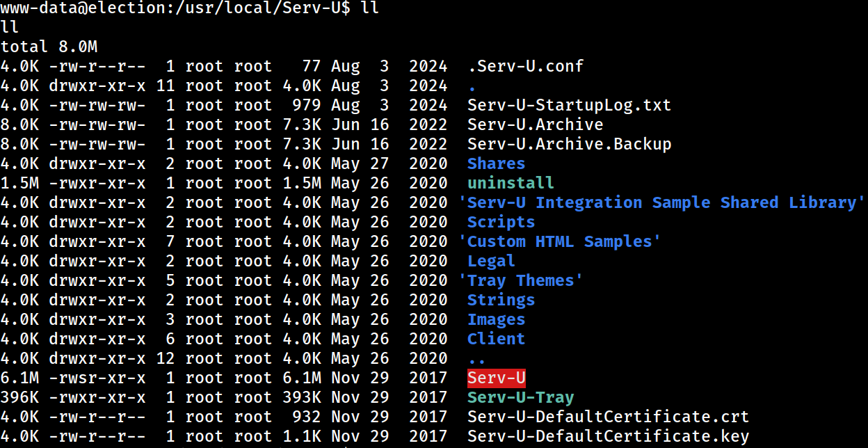Click the 77 size of .Serv-U.conf
The width and height of the screenshot is (868, 448).
(x=311, y=66)
